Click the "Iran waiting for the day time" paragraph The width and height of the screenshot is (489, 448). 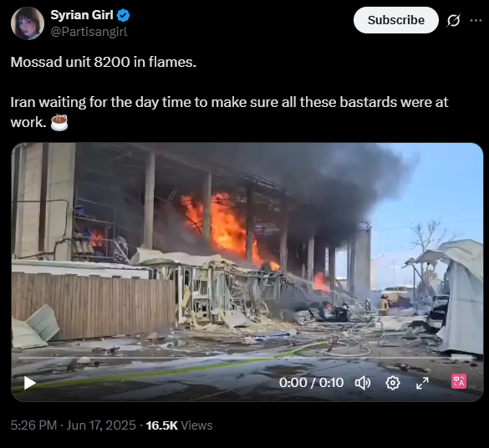(229, 112)
